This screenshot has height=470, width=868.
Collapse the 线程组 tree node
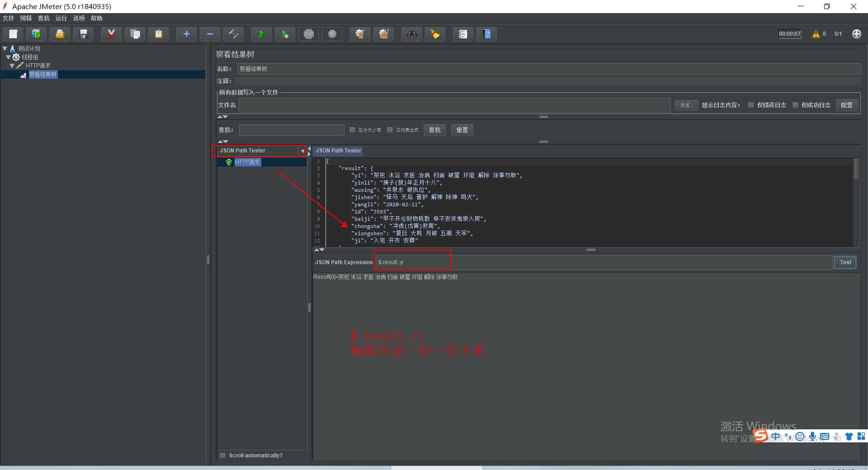coord(8,57)
